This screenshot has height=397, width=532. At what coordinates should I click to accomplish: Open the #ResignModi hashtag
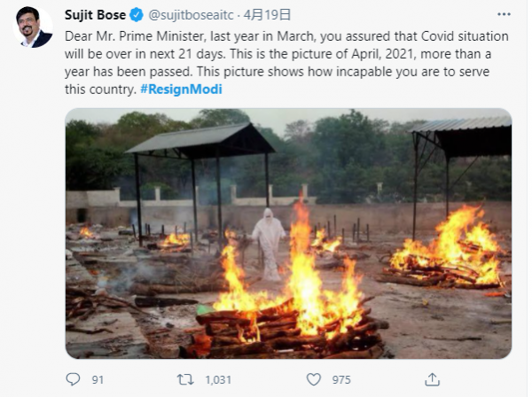[x=182, y=91]
